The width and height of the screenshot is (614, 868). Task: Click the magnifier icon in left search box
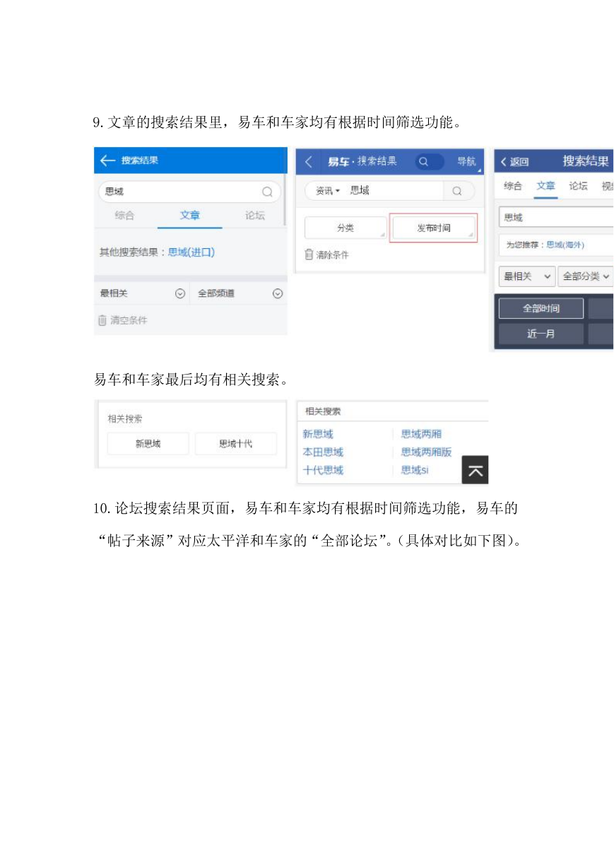click(x=268, y=192)
